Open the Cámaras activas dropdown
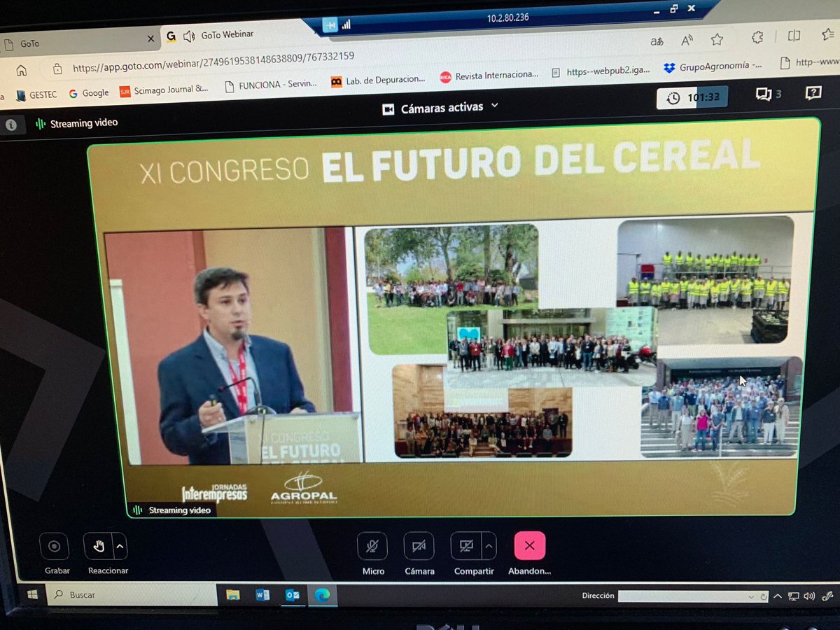The width and height of the screenshot is (840, 630). tap(441, 107)
